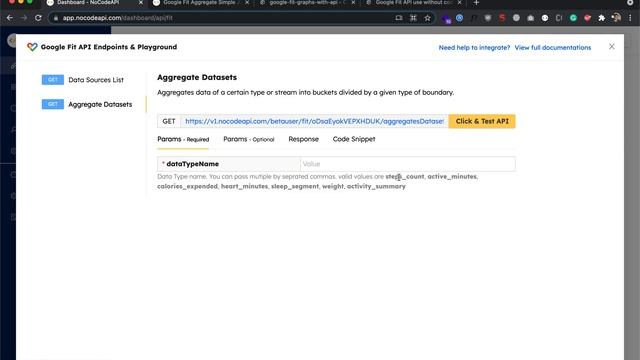Screen dimensions: 640x360
Task: Click the GET method label beside the URL
Action: pos(169,121)
